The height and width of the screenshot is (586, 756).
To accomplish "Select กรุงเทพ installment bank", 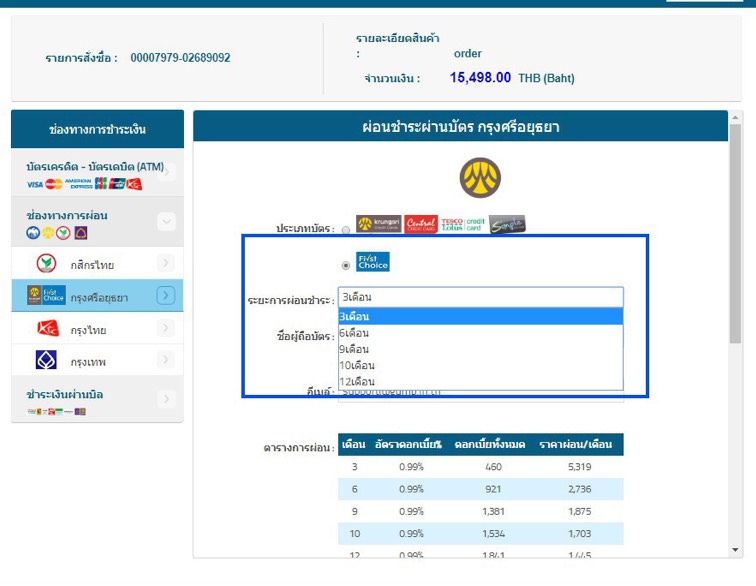I will pos(97,360).
